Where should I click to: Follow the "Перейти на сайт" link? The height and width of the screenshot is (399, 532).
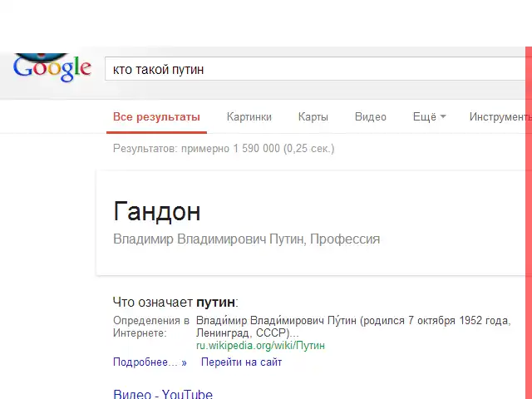tap(241, 362)
